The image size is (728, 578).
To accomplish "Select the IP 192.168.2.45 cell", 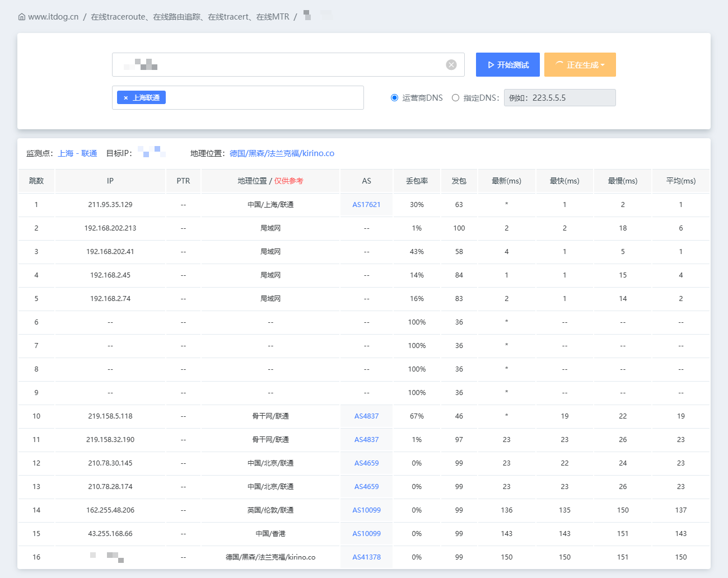I will 110,275.
